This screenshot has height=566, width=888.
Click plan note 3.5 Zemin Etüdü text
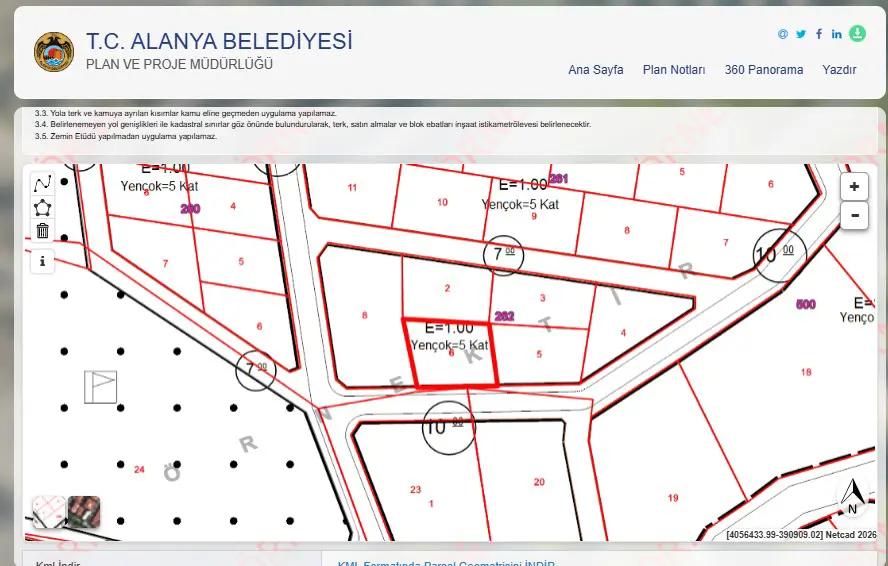pos(126,136)
